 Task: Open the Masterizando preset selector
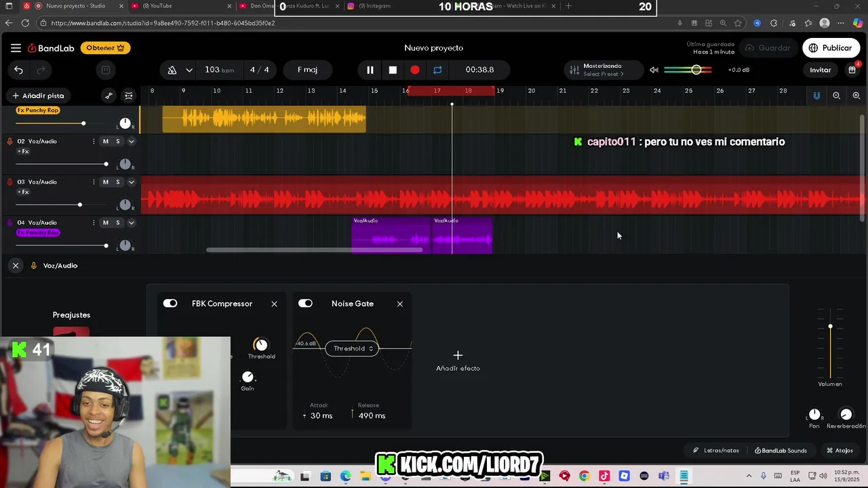602,70
